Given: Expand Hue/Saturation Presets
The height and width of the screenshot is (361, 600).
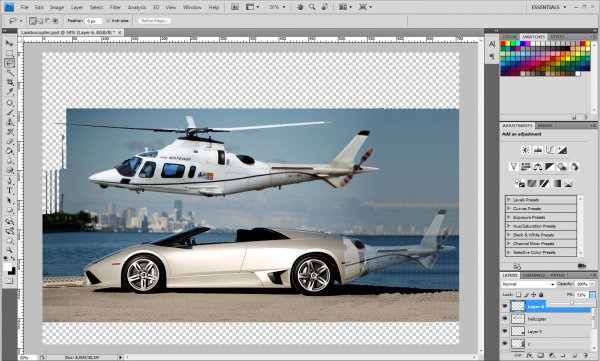Looking at the screenshot, I should pos(509,226).
